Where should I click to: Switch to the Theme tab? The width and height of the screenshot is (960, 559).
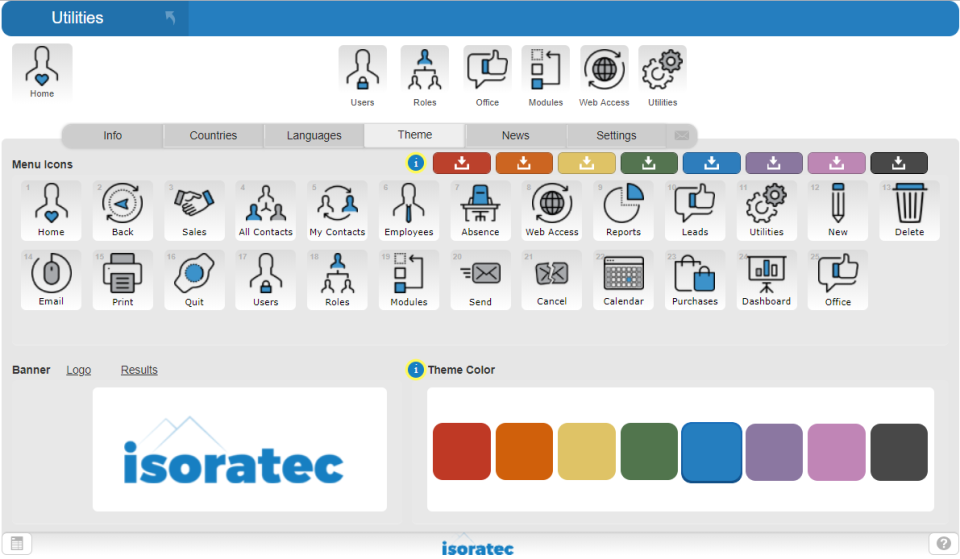(x=414, y=135)
